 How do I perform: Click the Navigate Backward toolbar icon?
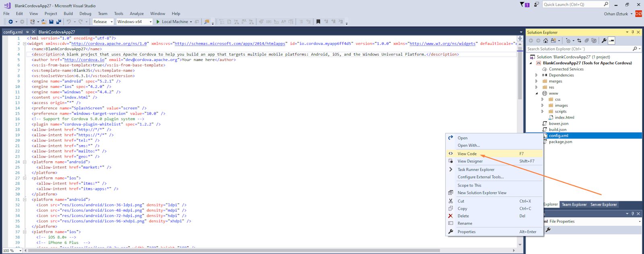(x=11, y=22)
